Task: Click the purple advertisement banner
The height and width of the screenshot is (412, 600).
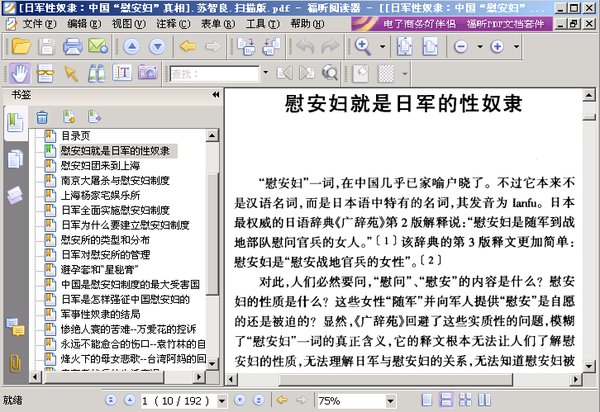Action: tap(452, 24)
